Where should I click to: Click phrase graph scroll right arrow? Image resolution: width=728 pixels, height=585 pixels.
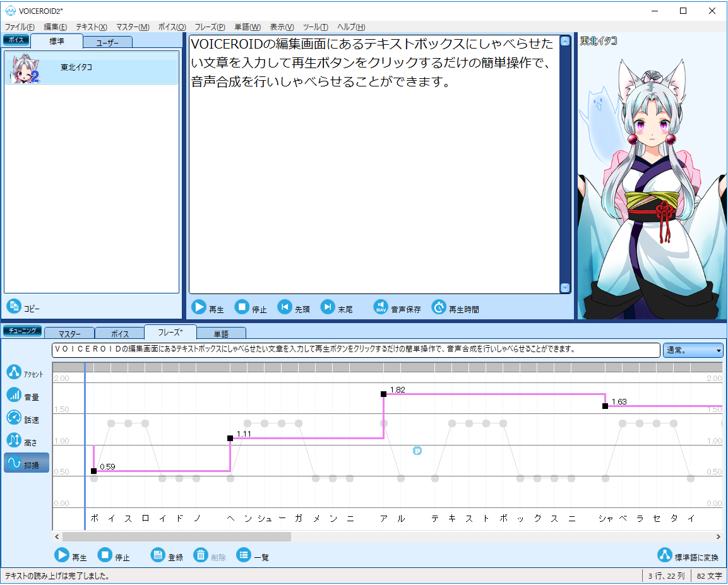pos(719,537)
